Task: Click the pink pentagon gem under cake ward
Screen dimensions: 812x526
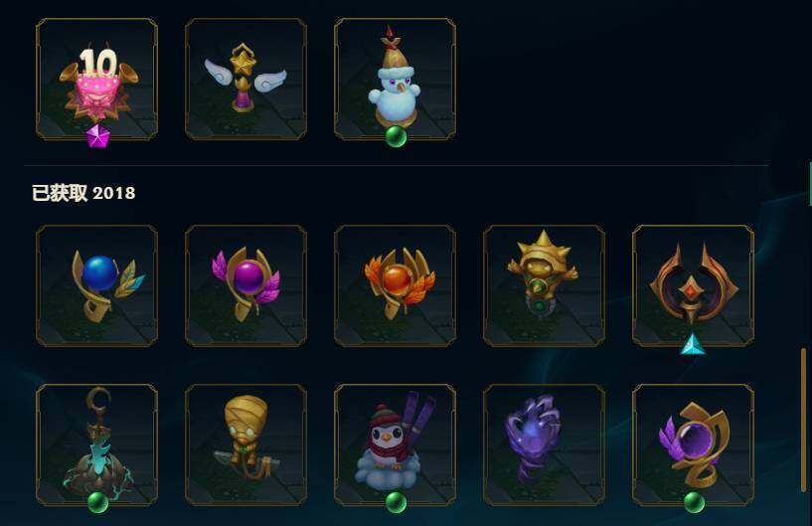Action: click(x=96, y=136)
